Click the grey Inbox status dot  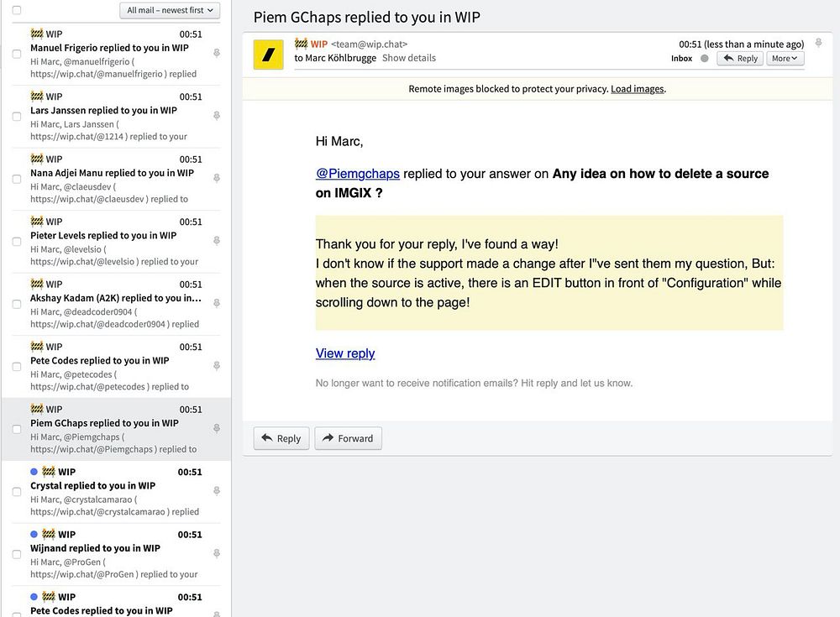click(x=705, y=59)
